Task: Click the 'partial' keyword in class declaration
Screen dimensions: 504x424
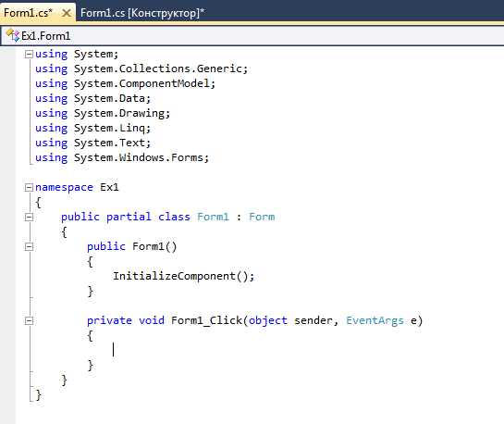Action: [129, 217]
